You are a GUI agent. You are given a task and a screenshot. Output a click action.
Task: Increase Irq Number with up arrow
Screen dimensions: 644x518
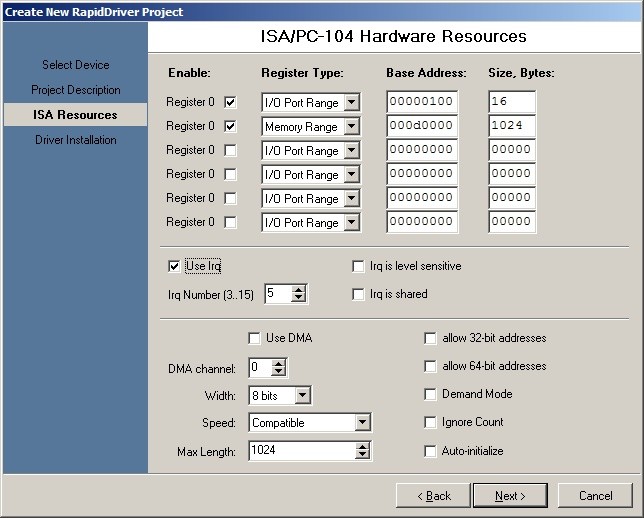pos(299,290)
